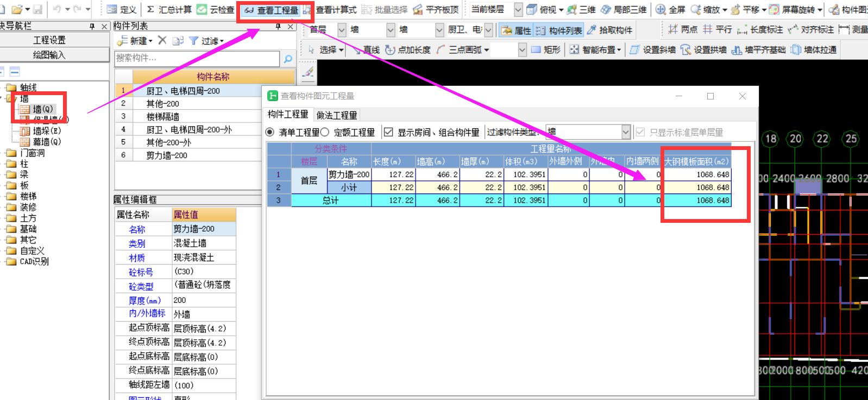The height and width of the screenshot is (400, 868).
Task: Select 幕墙(Q) in the navigation tree
Action: [x=46, y=142]
